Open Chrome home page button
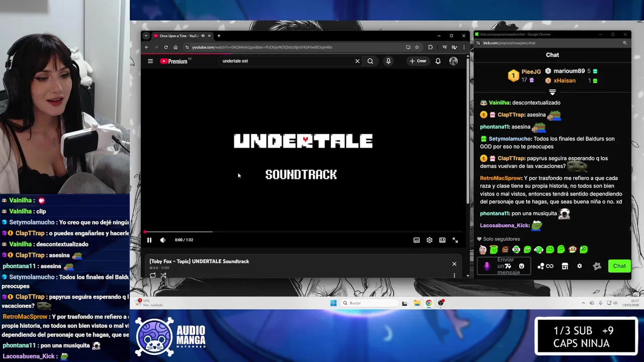Image resolution: width=644 pixels, height=362 pixels. [x=176, y=47]
